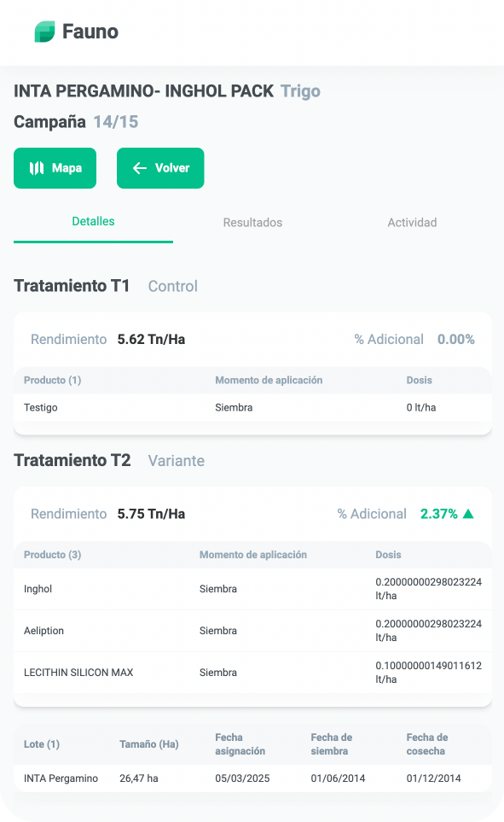
Task: Click the Fauno leaf logo icon
Action: tap(44, 32)
